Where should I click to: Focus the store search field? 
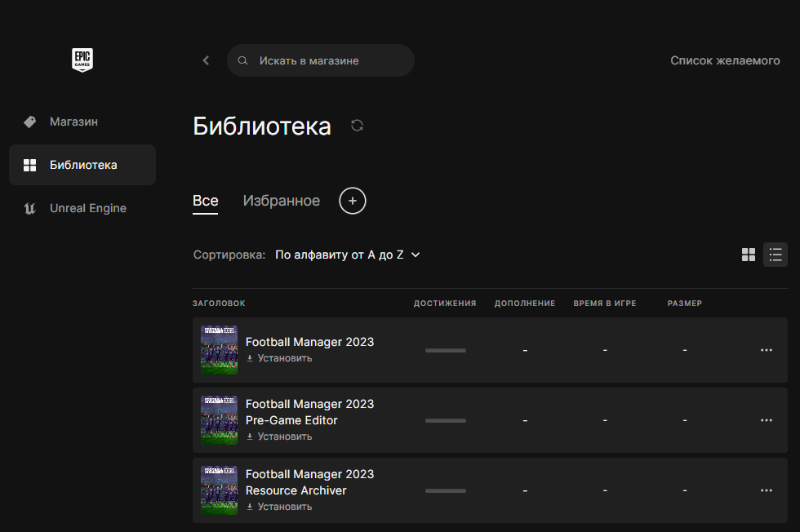(320, 60)
